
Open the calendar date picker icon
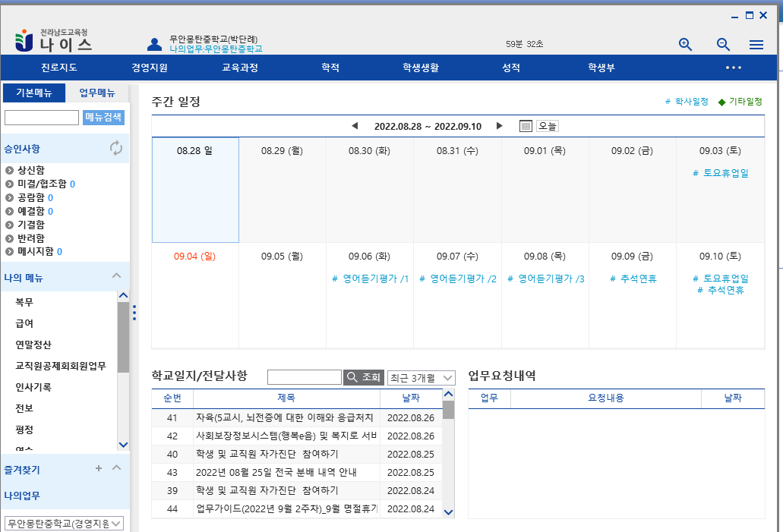coord(526,126)
